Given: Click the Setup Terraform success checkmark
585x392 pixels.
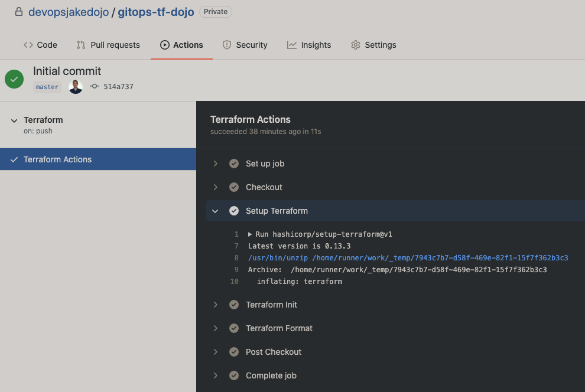Looking at the screenshot, I should [234, 211].
